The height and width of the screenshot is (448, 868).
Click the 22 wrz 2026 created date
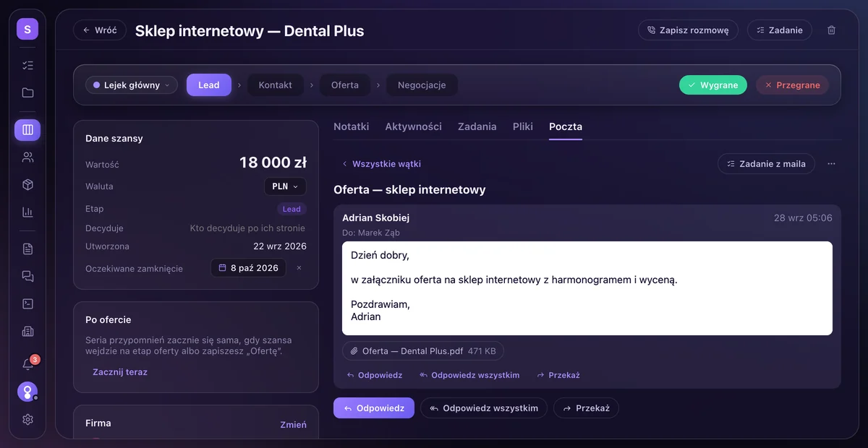point(280,246)
